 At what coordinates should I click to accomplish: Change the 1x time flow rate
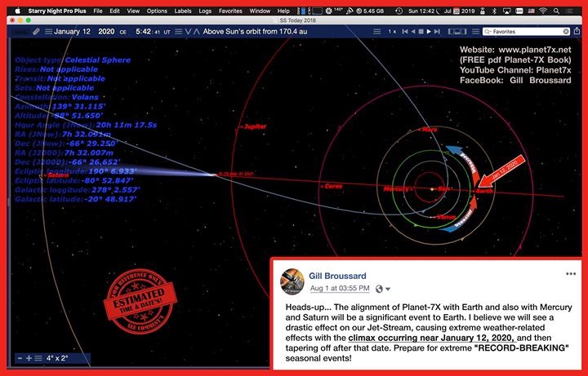[x=392, y=32]
